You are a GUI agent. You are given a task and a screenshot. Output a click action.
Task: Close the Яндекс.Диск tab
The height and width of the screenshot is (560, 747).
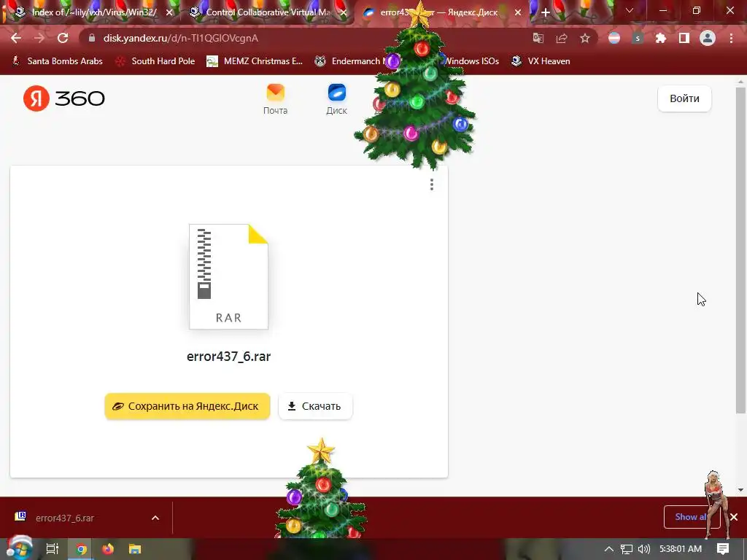click(518, 12)
